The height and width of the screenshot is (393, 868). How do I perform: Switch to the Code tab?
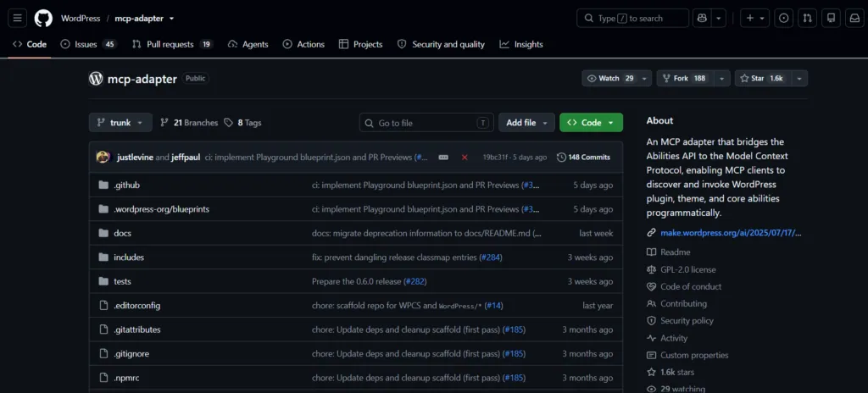click(30, 44)
